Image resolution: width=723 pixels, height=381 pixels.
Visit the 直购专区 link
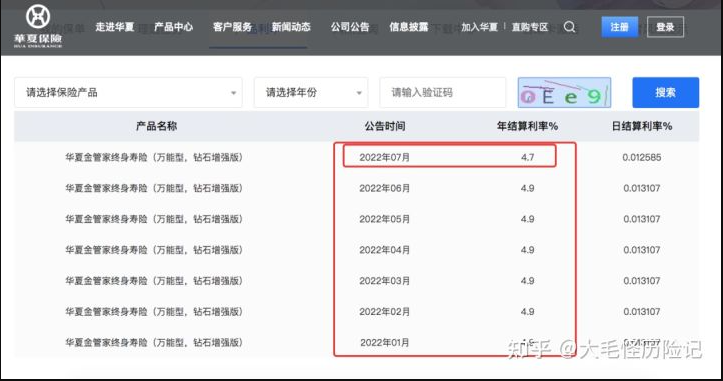coord(530,27)
